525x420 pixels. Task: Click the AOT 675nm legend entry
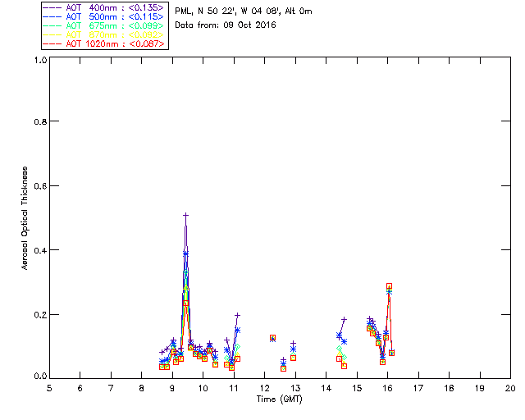tap(103, 25)
